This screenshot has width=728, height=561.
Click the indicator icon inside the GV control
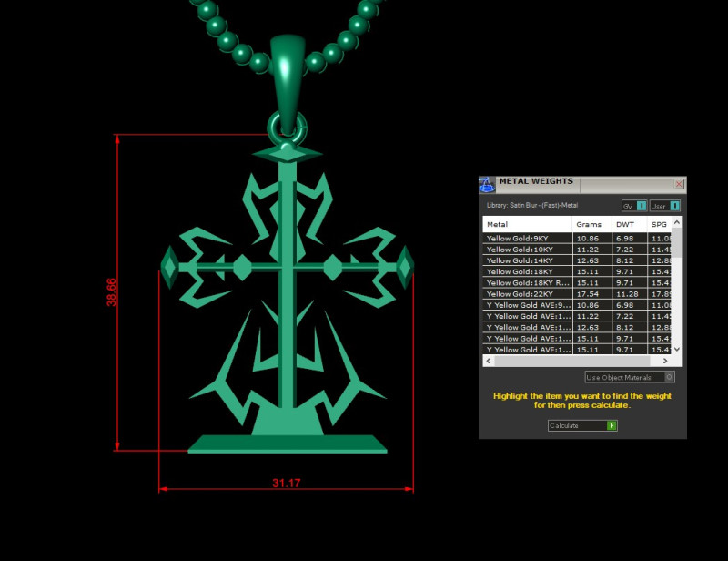pos(642,207)
